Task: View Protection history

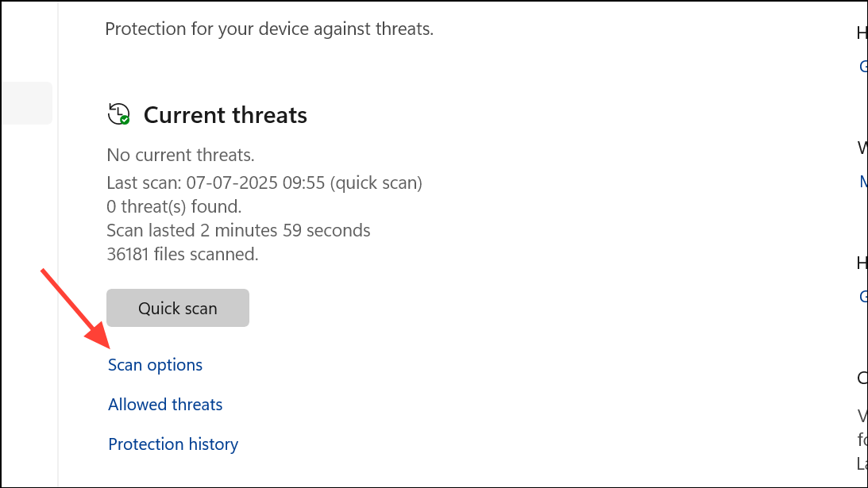Action: [173, 444]
